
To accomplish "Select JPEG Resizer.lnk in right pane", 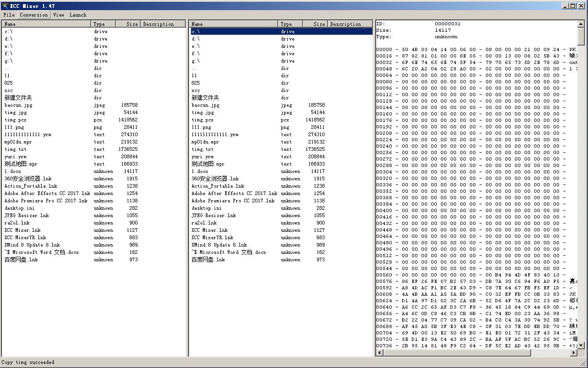I will coord(214,215).
